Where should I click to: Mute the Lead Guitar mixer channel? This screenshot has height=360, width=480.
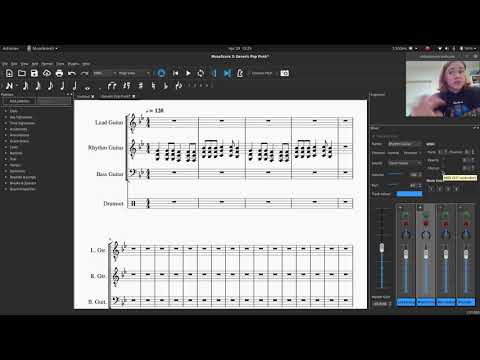[405, 223]
